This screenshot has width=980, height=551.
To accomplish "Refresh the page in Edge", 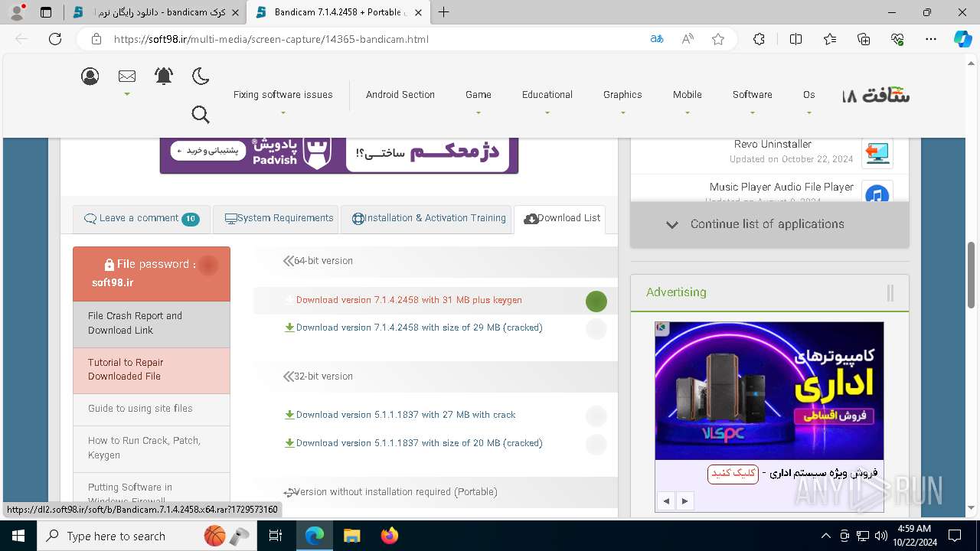I will pos(55,39).
